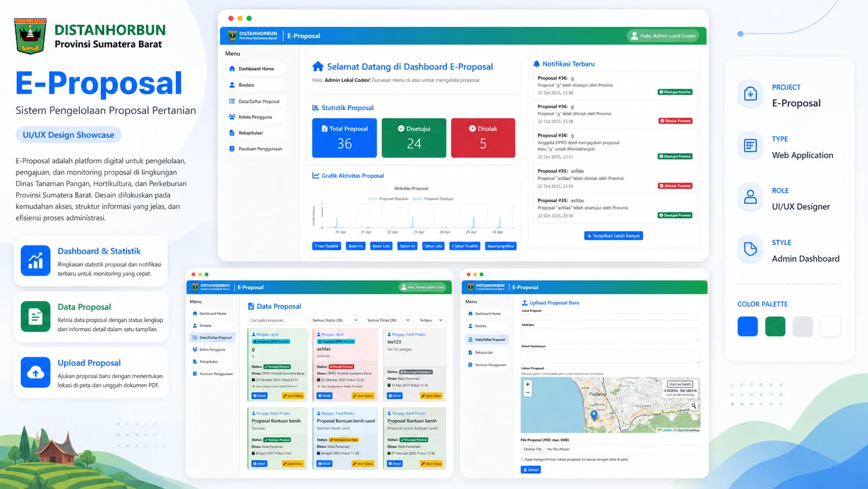Click the blue location marker on map
Screen dimensions: 868x489
[594, 415]
